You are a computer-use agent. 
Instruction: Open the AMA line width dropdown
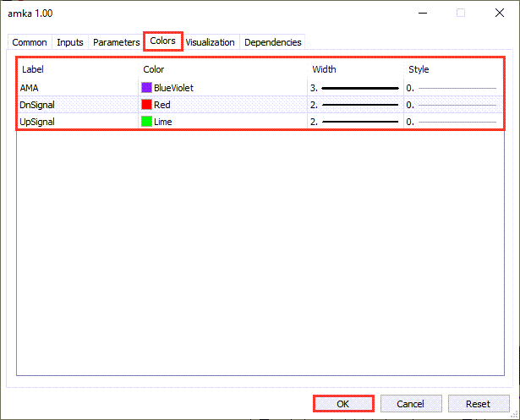(x=354, y=87)
